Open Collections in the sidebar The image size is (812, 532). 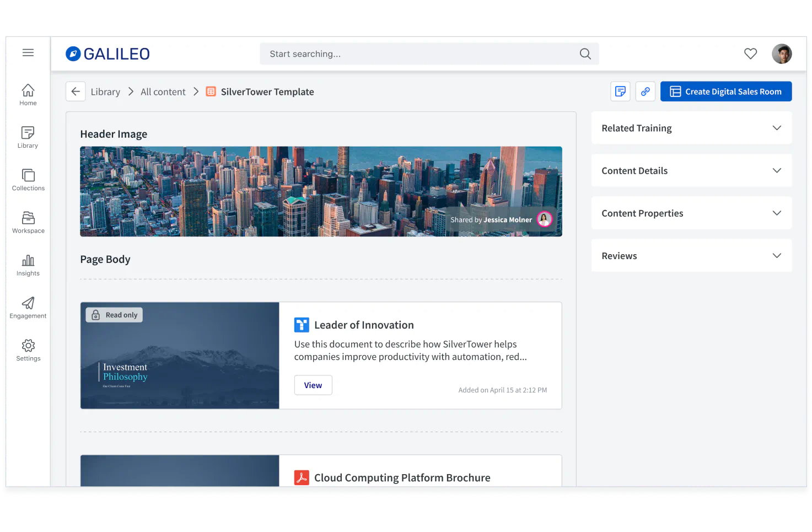(28, 180)
